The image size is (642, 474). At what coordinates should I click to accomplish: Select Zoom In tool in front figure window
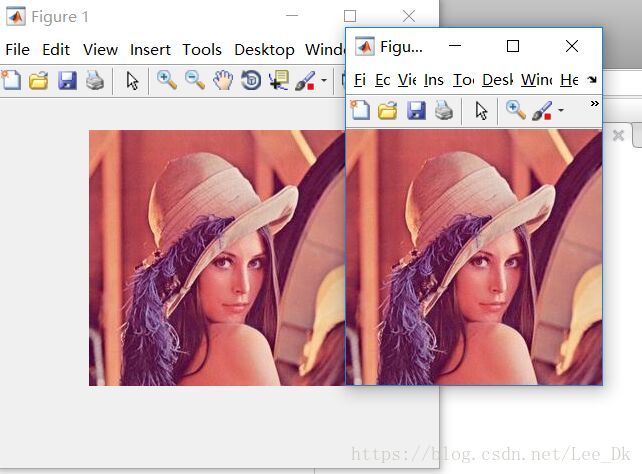[515, 110]
